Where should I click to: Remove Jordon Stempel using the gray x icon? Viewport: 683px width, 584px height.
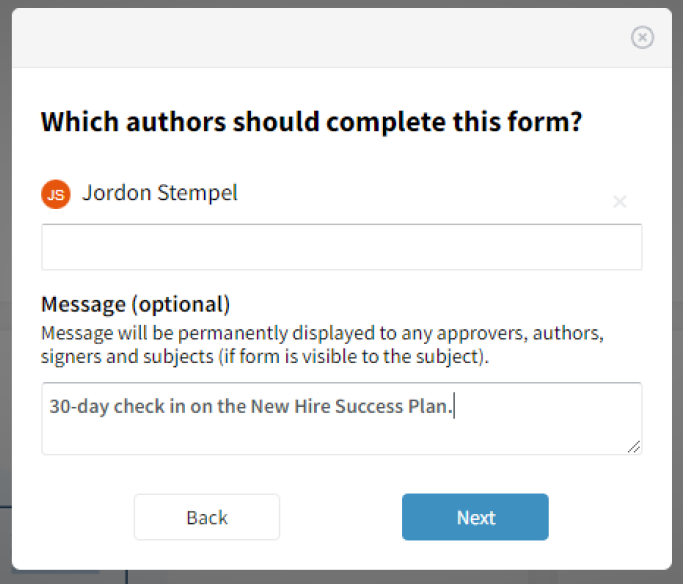click(619, 202)
